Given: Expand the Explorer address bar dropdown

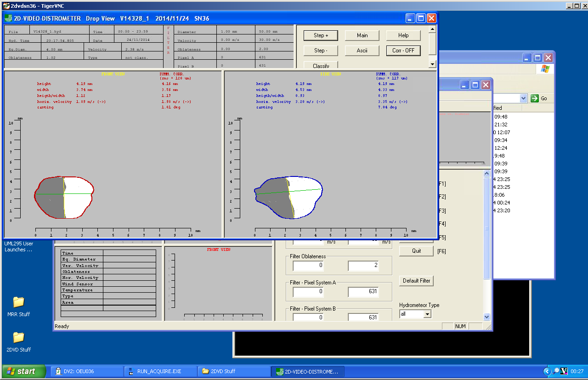Looking at the screenshot, I should [523, 98].
